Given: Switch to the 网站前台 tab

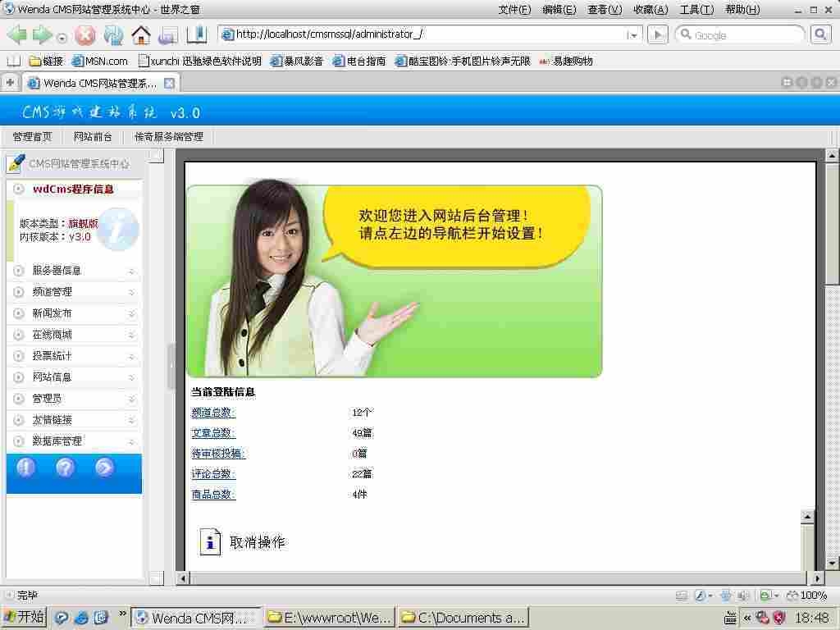Looking at the screenshot, I should (93, 137).
